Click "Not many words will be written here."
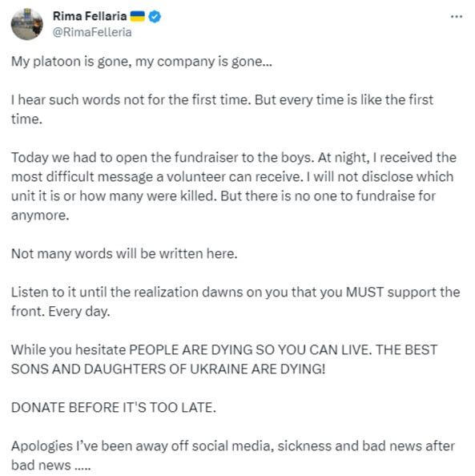 124,254
